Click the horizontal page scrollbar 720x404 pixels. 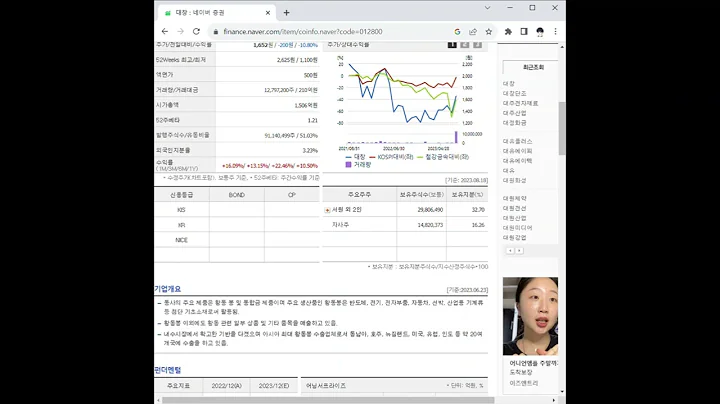(x=328, y=400)
